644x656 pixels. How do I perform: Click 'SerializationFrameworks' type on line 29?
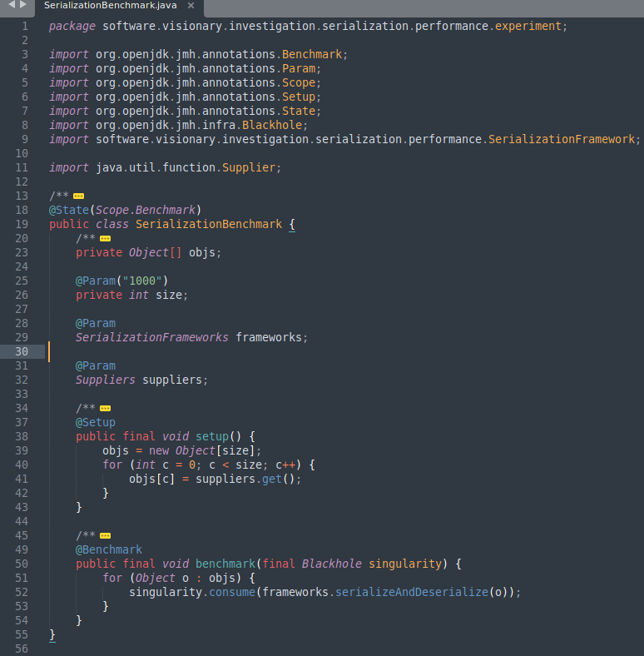[152, 338]
